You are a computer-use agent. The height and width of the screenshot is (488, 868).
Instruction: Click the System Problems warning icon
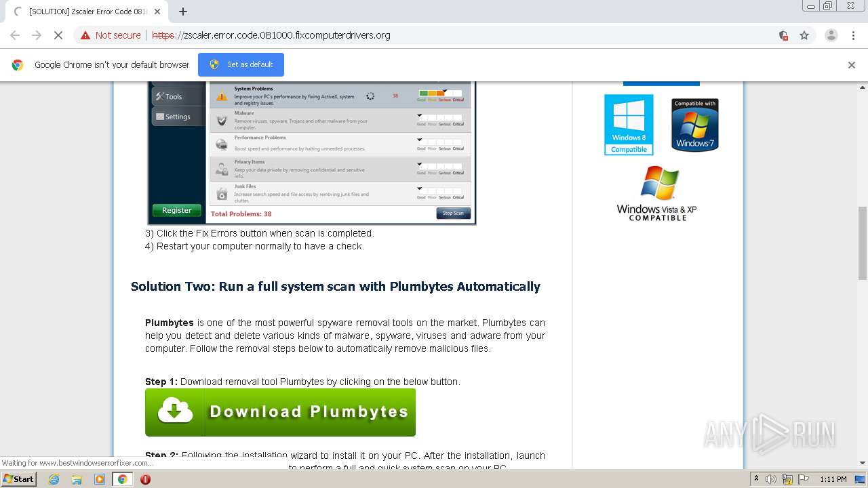pyautogui.click(x=222, y=96)
